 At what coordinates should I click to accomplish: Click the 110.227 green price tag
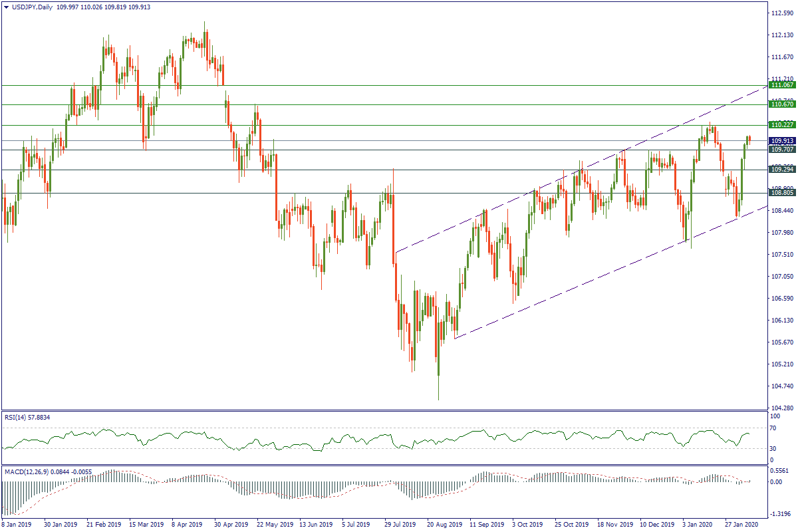(782, 125)
